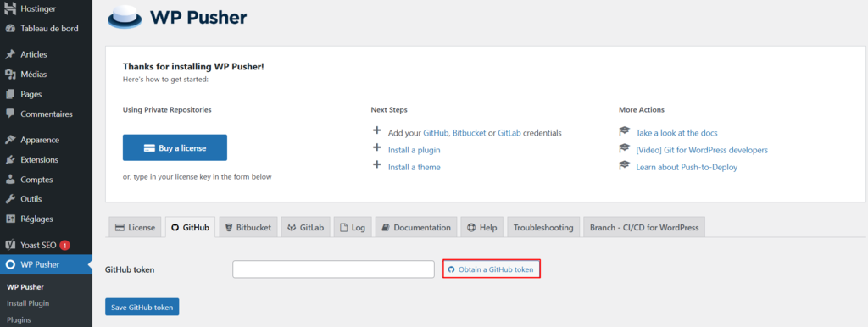Open the Install Plugin submenu entry
Viewport: 868px width, 327px height.
28,303
